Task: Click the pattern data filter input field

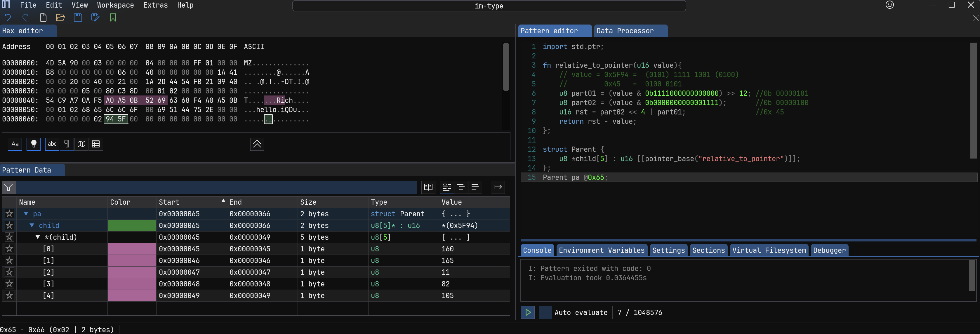Action: pos(216,187)
